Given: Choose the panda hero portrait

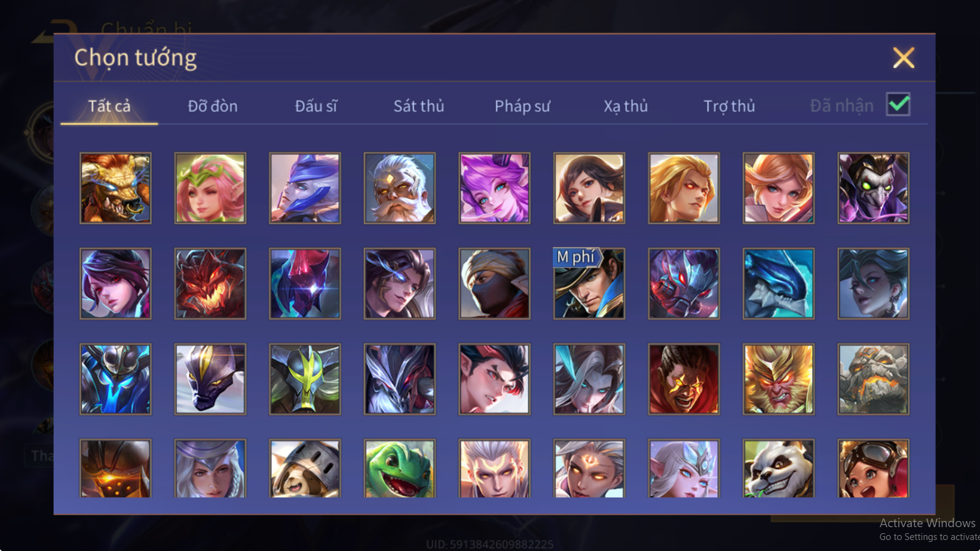Looking at the screenshot, I should point(778,468).
